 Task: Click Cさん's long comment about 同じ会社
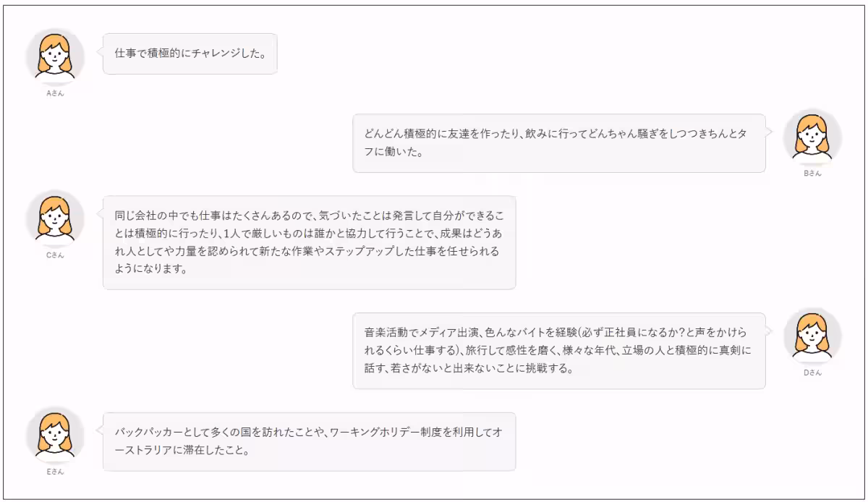click(309, 242)
